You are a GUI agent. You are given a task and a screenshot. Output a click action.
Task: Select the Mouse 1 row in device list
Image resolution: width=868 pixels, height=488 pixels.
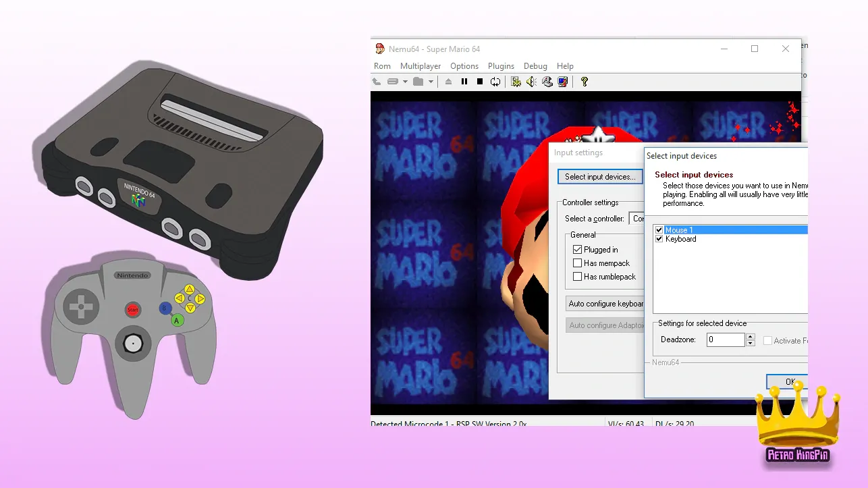(731, 230)
